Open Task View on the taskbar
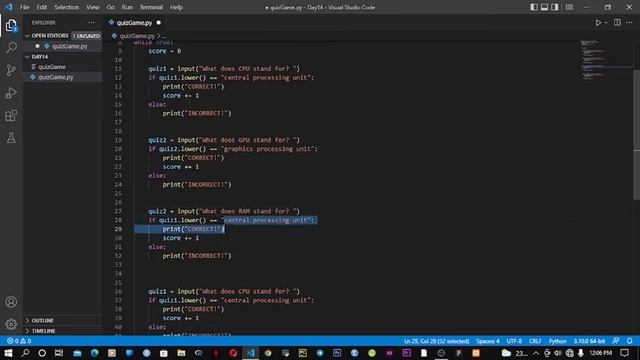Image resolution: width=640 pixels, height=360 pixels. [59, 353]
